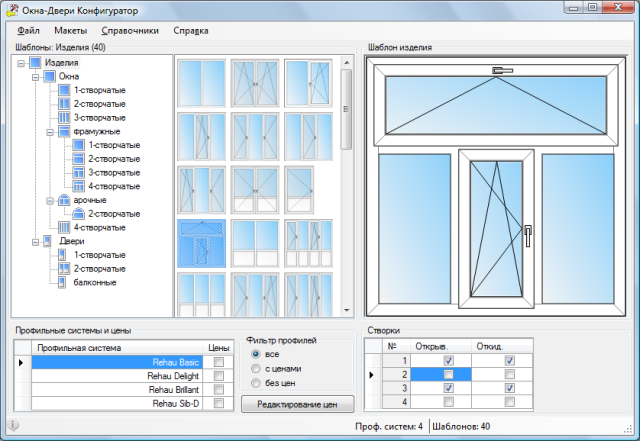This screenshot has height=441, width=640.
Task: Click the Изделия root node icon
Action: [x=36, y=62]
